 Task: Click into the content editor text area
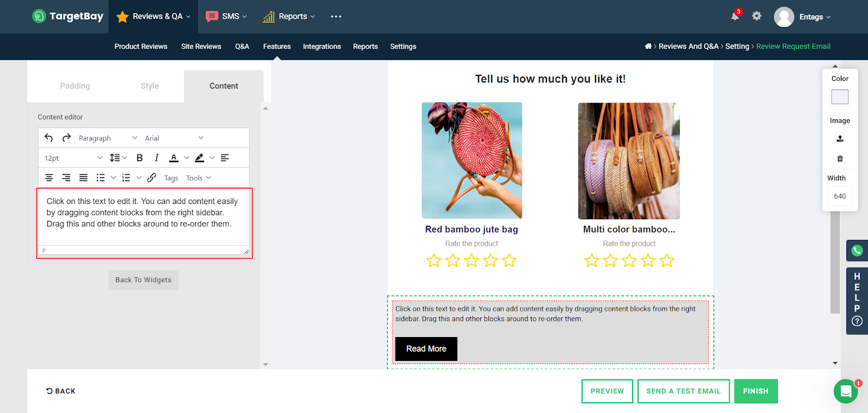[x=144, y=217]
